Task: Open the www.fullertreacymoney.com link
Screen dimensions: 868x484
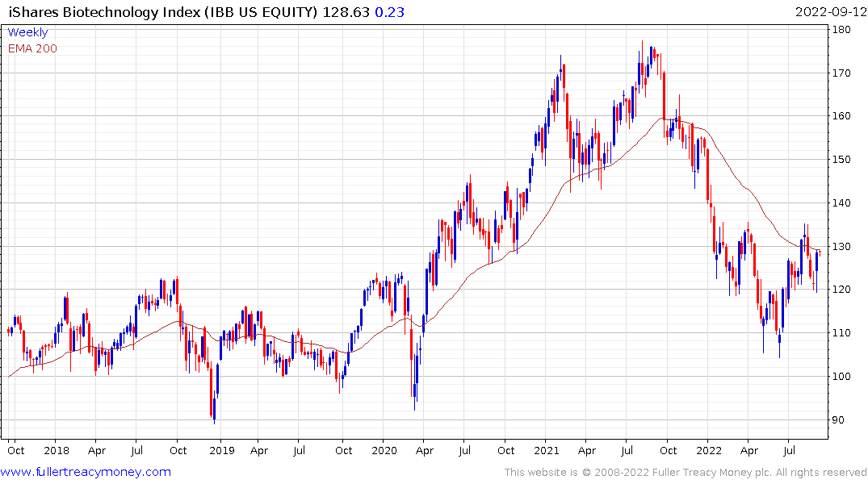Action: (x=86, y=472)
